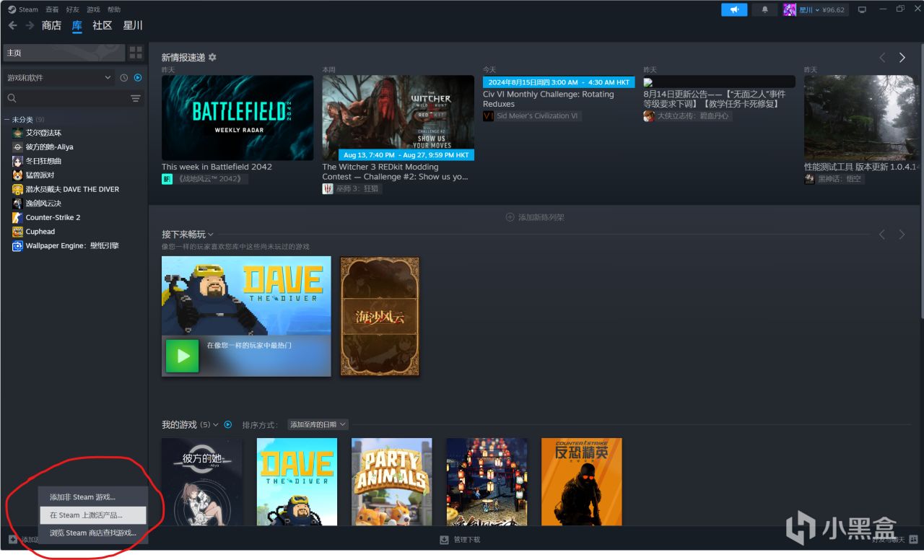Expand the 游戏和软件 dropdown
The width and height of the screenshot is (924, 560).
[x=58, y=77]
